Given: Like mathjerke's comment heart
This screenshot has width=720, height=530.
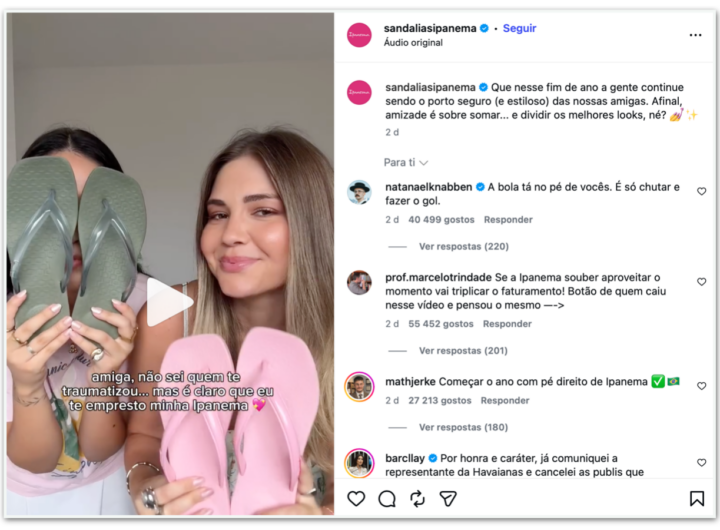Looking at the screenshot, I should click(x=701, y=386).
